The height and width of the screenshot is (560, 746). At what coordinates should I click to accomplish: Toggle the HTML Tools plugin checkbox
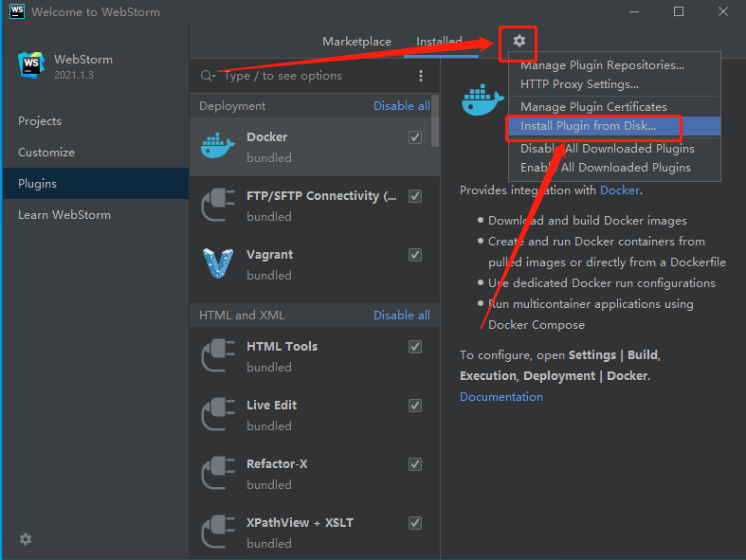[x=415, y=347]
